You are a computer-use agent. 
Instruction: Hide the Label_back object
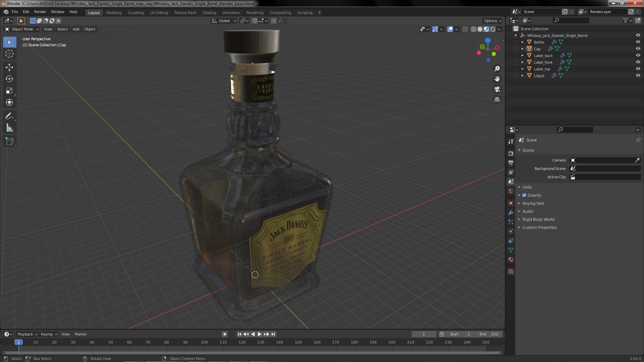coord(638,55)
